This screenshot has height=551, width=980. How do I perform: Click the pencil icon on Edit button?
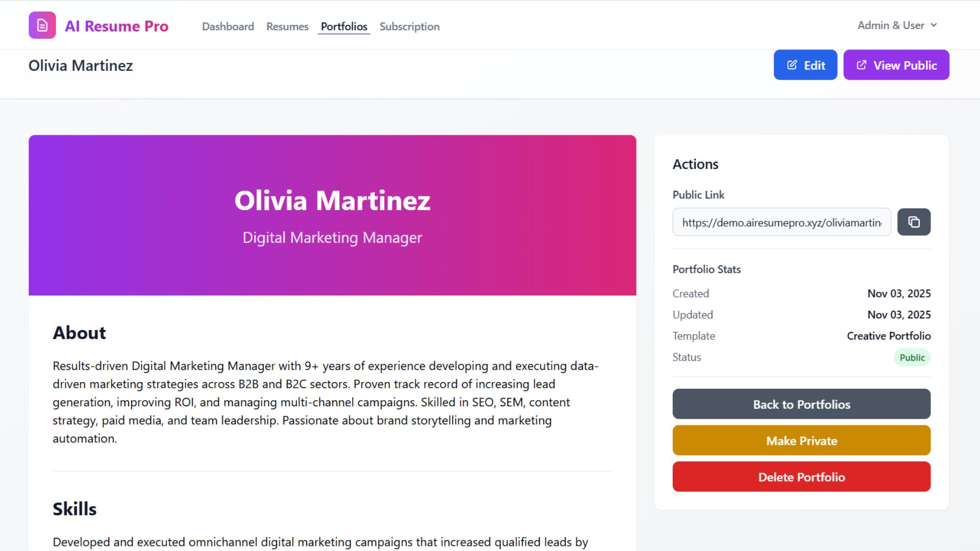click(x=792, y=65)
